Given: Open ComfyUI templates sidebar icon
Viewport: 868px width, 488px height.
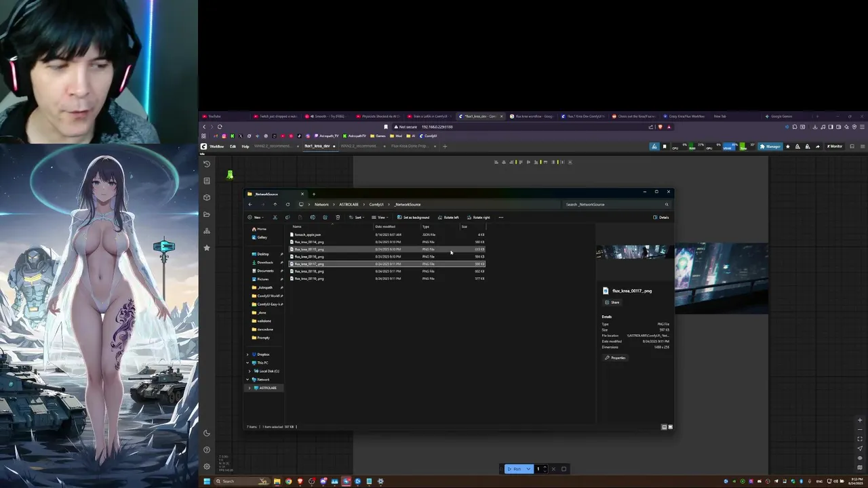Looking at the screenshot, I should [x=207, y=231].
